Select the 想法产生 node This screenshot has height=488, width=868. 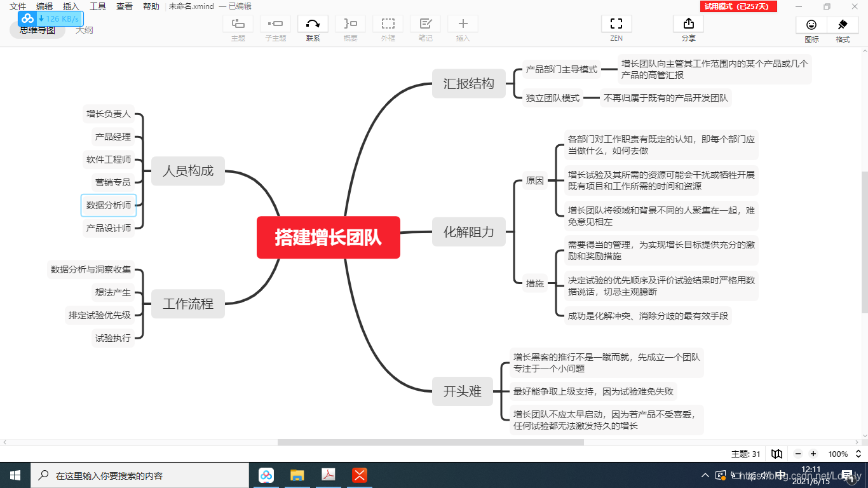point(113,292)
